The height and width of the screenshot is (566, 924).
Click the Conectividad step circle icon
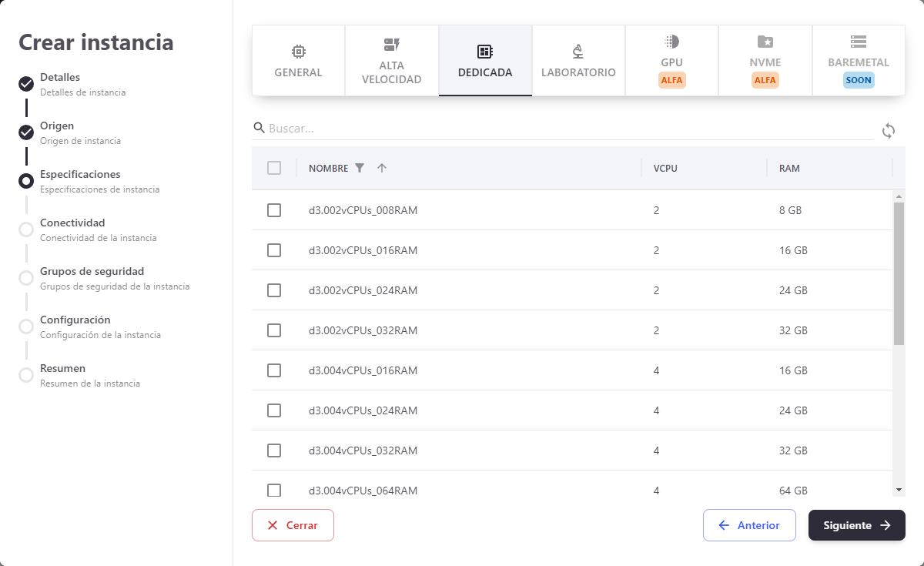click(x=26, y=229)
